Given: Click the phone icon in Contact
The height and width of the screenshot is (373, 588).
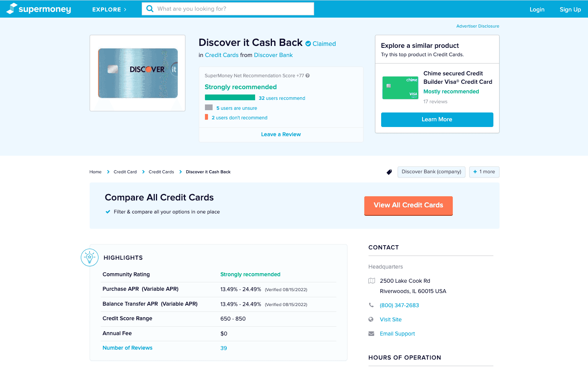Looking at the screenshot, I should (371, 305).
